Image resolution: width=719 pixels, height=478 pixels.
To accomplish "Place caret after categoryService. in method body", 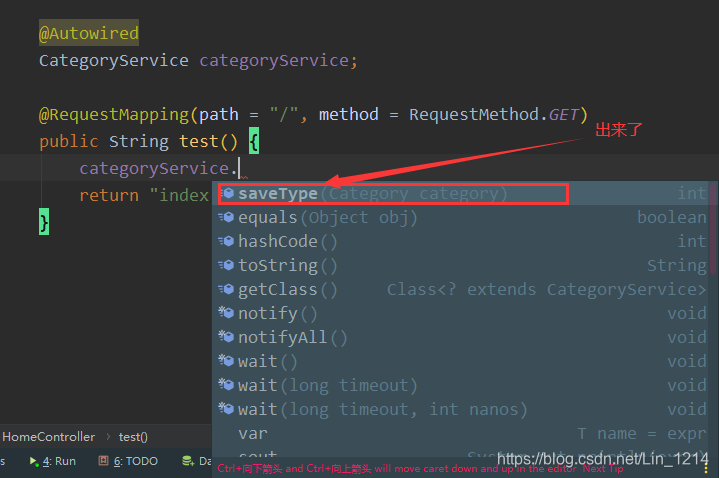I will click(239, 168).
